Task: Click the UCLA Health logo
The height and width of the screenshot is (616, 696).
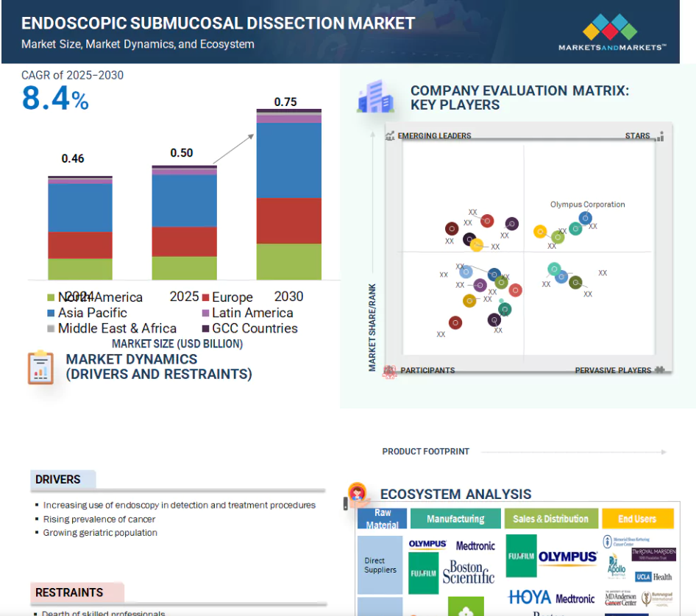Action: (x=653, y=577)
